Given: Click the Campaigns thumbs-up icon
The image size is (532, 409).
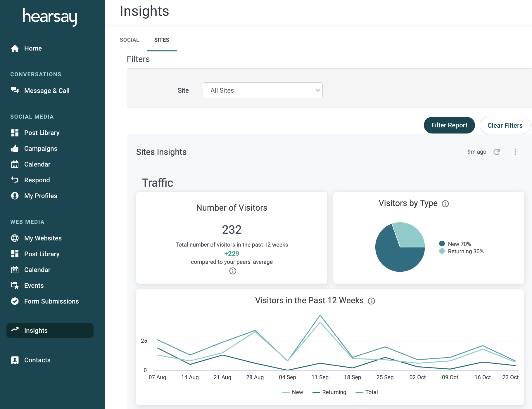Looking at the screenshot, I should [x=15, y=149].
